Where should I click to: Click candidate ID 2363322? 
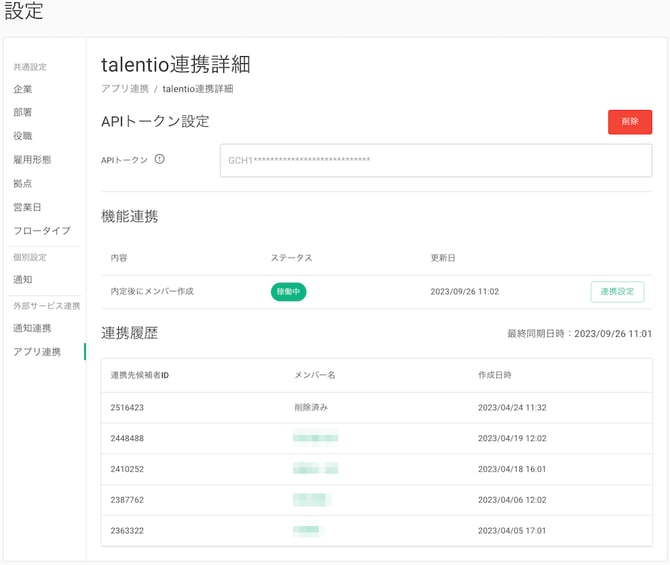click(127, 530)
